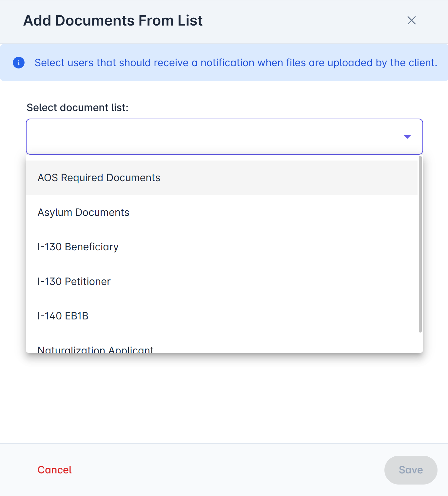
Task: Click the notification info banner text
Action: click(x=236, y=63)
